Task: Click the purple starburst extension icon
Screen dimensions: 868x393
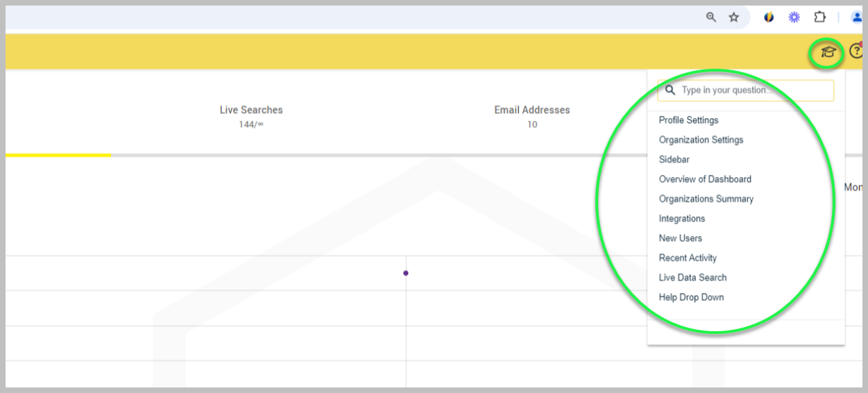Action: pyautogui.click(x=794, y=17)
